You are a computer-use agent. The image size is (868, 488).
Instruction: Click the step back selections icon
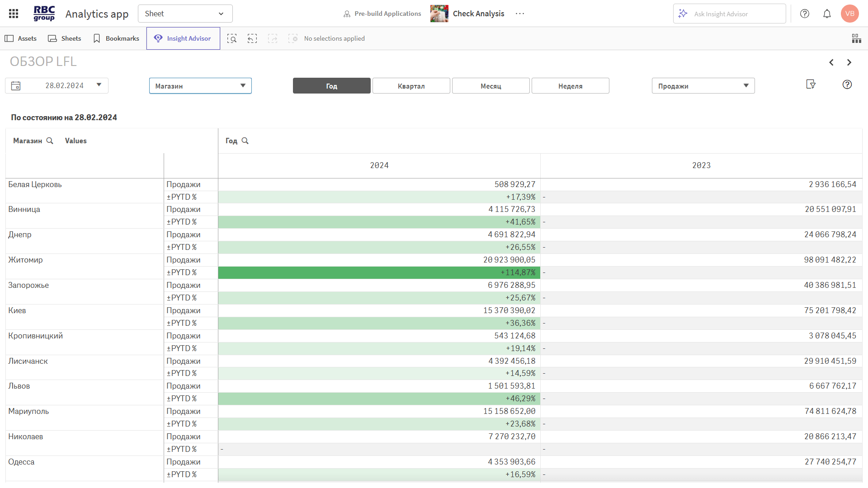252,38
